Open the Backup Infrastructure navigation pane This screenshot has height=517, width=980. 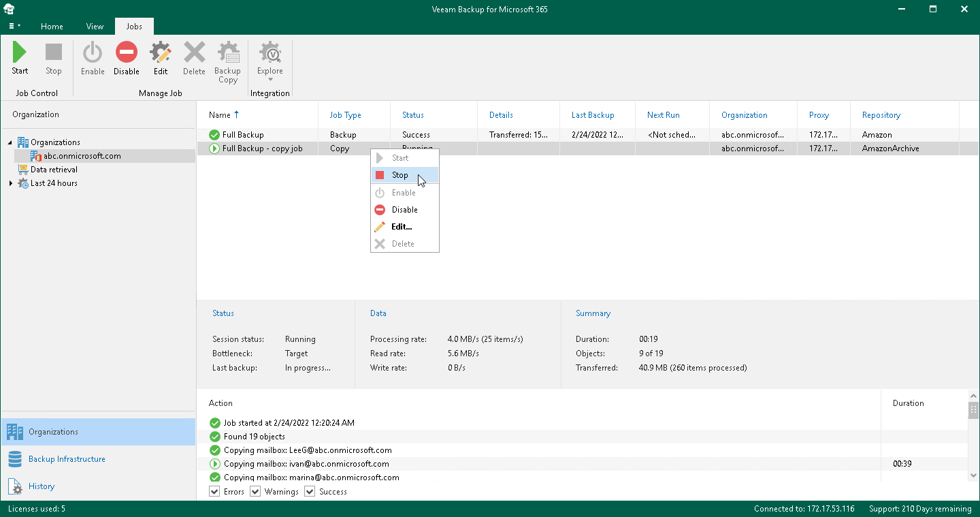click(x=98, y=459)
